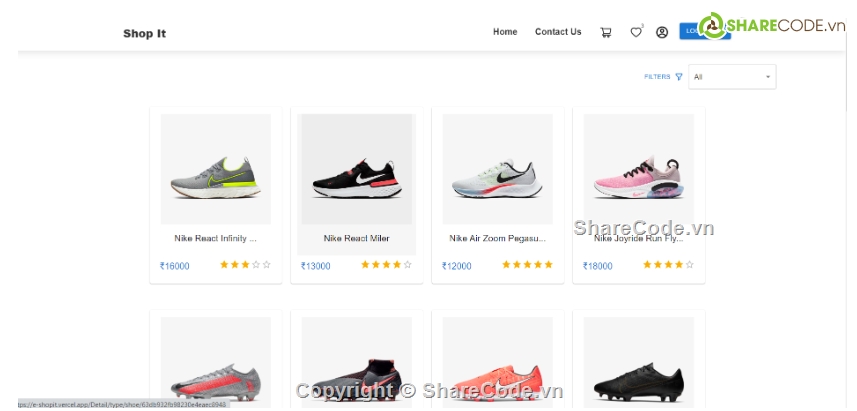Open the Nike Air Zoom Pegasus shoe image
This screenshot has height=411, width=857.
tap(498, 169)
